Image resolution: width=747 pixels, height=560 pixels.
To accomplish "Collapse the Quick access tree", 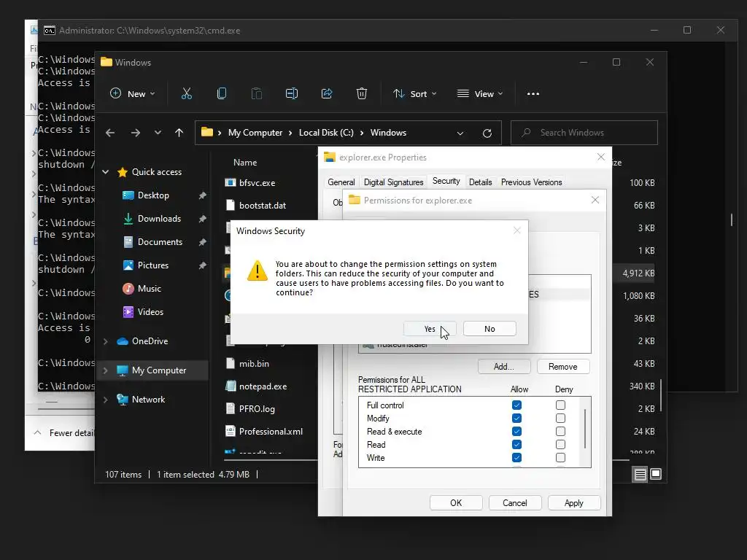I will coord(105,172).
